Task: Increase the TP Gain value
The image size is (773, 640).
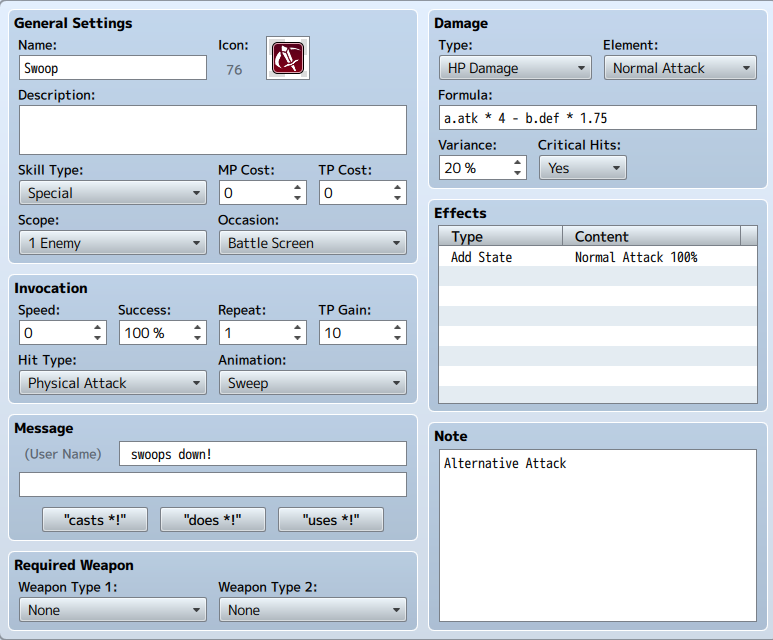Action: 398,327
